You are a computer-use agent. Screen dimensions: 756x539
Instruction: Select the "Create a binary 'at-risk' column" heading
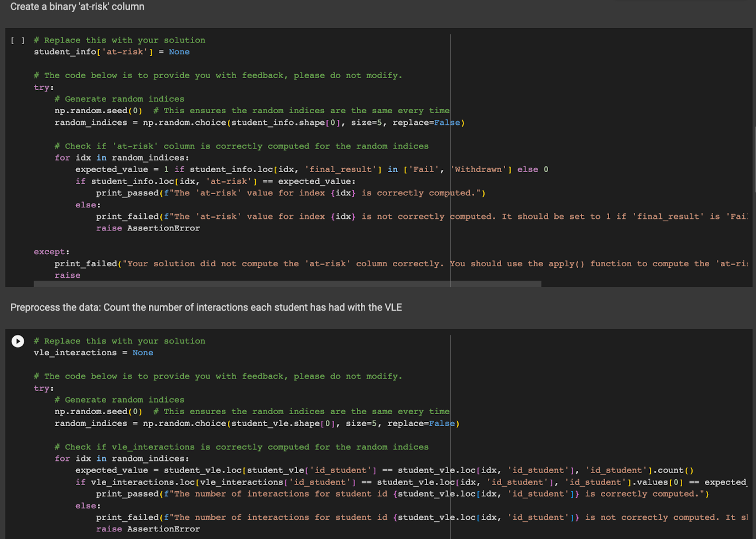point(78,7)
